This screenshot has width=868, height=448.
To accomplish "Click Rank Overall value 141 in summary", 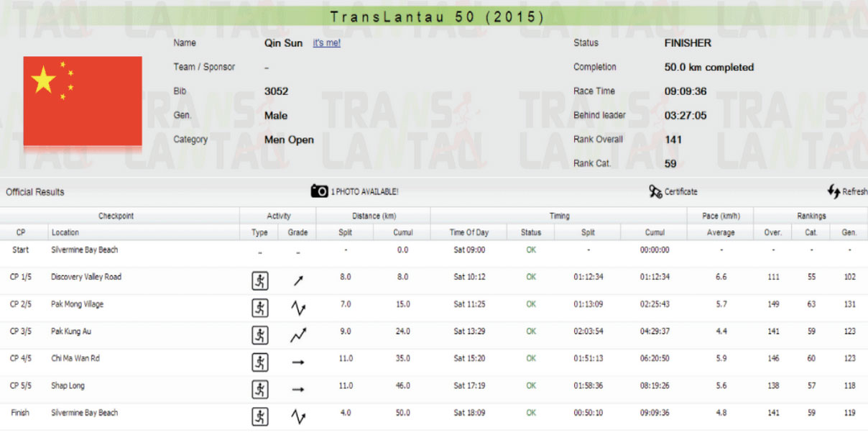I will 673,140.
